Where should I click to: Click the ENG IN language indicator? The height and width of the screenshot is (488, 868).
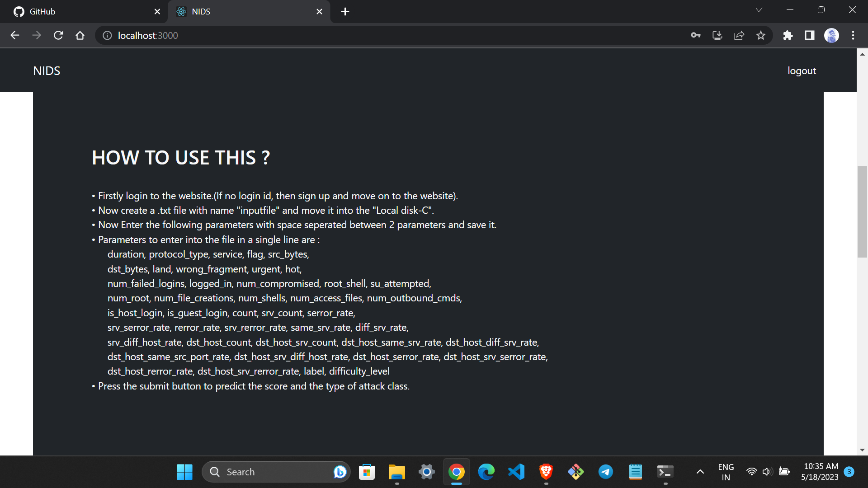726,471
